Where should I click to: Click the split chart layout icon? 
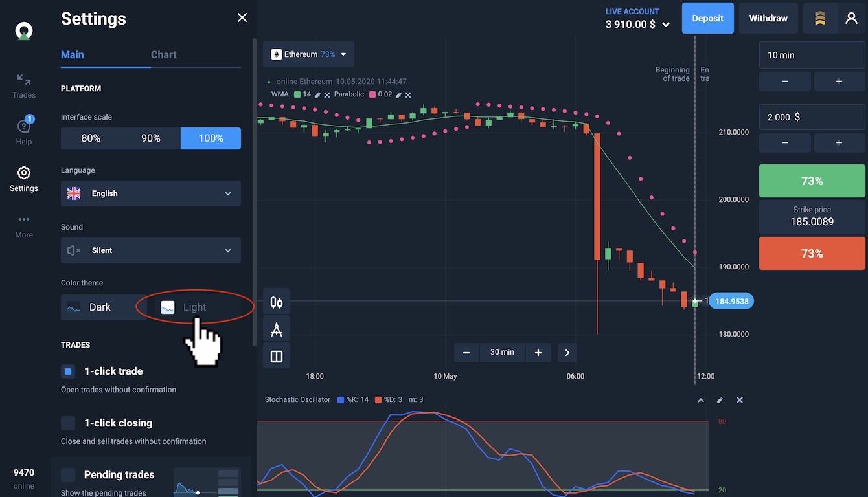[277, 357]
